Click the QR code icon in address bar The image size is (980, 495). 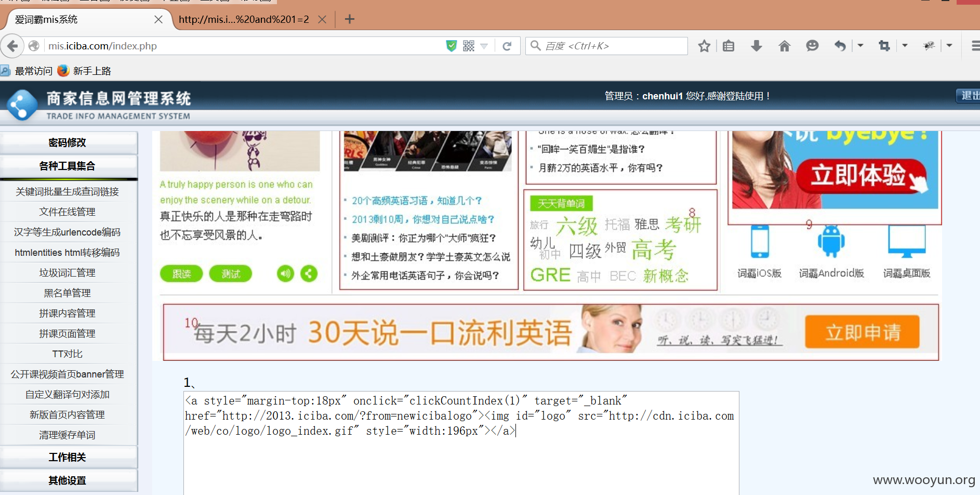[469, 46]
